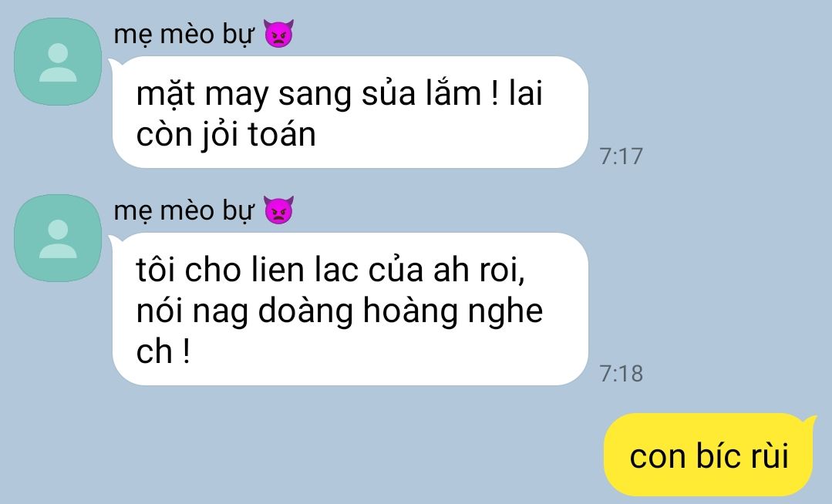
Task: Select the yellow 'con bíc rùi' reply bubble
Action: click(x=709, y=455)
